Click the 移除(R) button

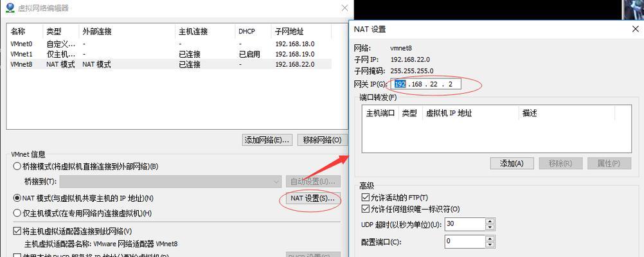click(560, 163)
